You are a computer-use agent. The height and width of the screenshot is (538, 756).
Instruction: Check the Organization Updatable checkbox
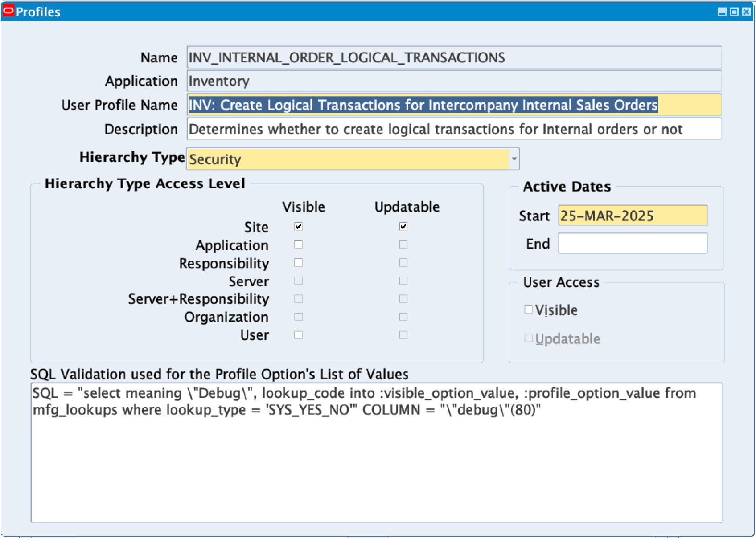tap(403, 317)
